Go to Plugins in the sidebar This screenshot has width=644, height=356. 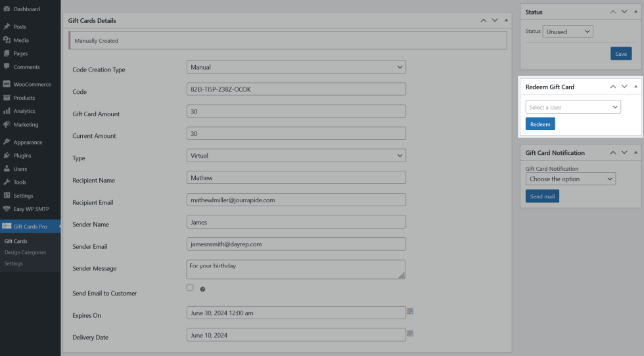click(x=22, y=156)
